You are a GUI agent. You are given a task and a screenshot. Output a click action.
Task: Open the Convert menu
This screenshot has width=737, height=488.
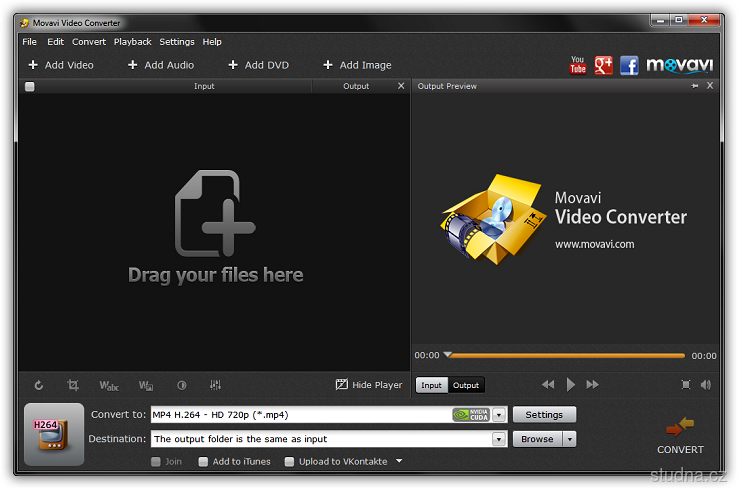tap(89, 42)
